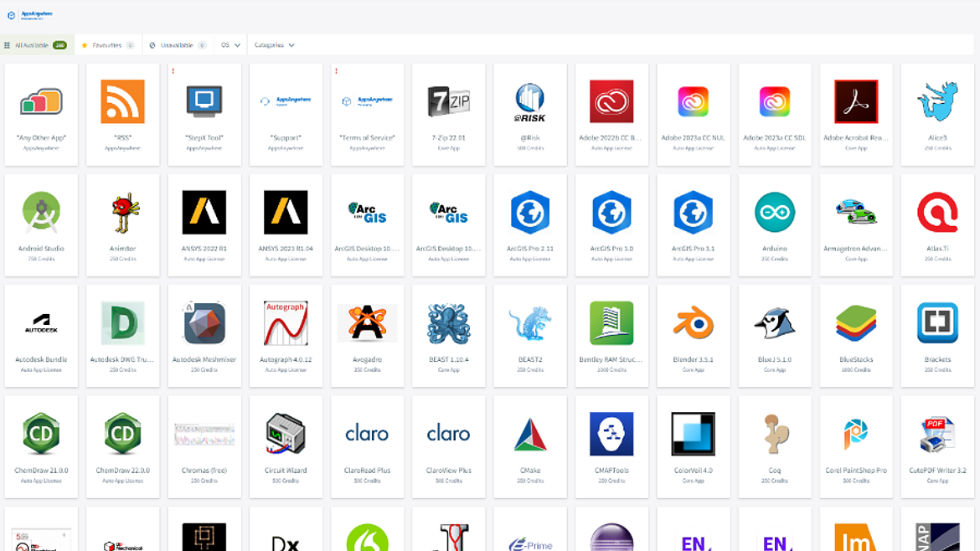This screenshot has width=980, height=551.
Task: Open the BlueJ 5.1.0 bird icon
Action: pos(775,323)
